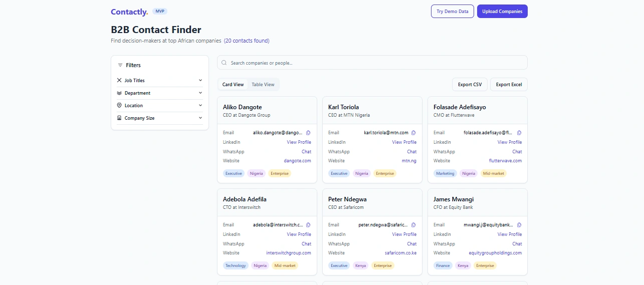The image size is (644, 285).
Task: Copy Karl Toriola's email address
Action: pyautogui.click(x=413, y=133)
